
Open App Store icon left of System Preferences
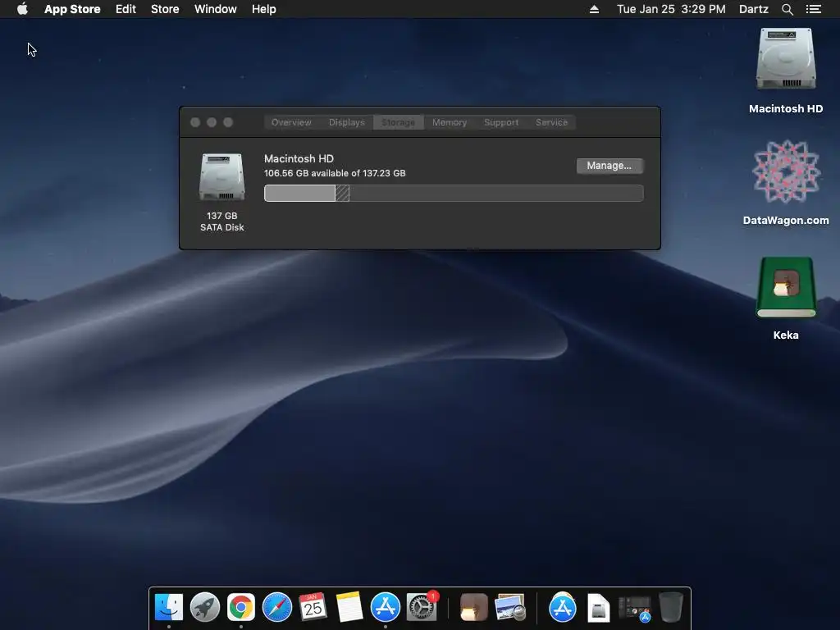click(386, 608)
